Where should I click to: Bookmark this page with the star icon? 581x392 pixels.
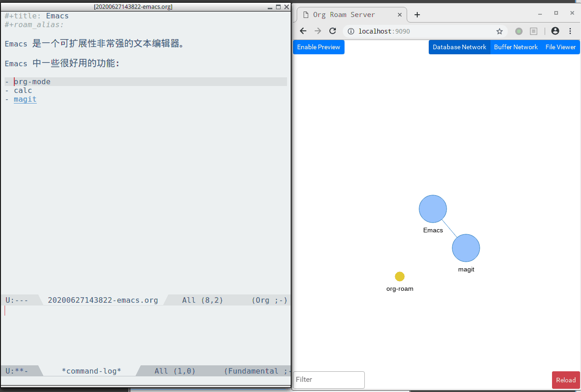coord(500,31)
